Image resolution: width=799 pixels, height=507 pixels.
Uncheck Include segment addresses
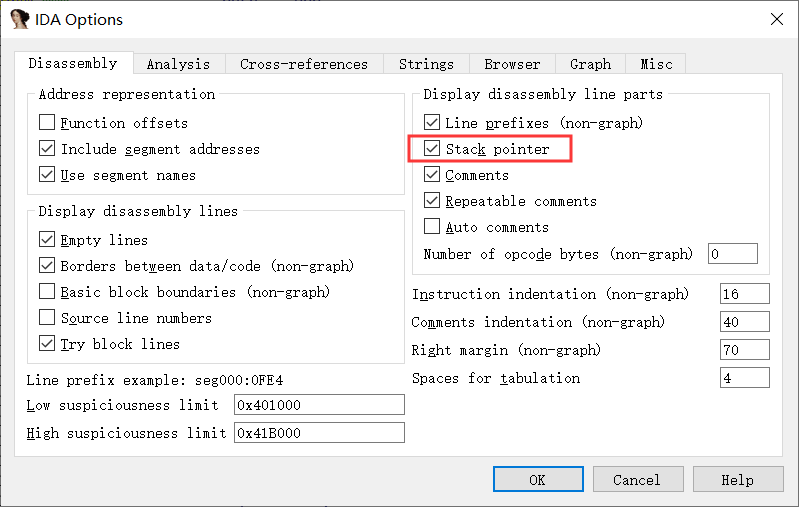[x=47, y=148]
